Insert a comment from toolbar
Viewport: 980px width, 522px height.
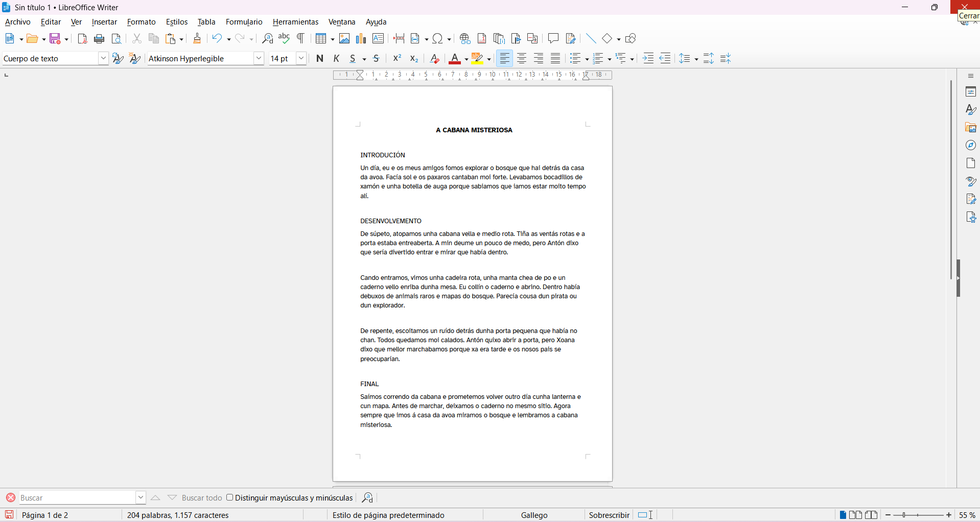point(553,39)
